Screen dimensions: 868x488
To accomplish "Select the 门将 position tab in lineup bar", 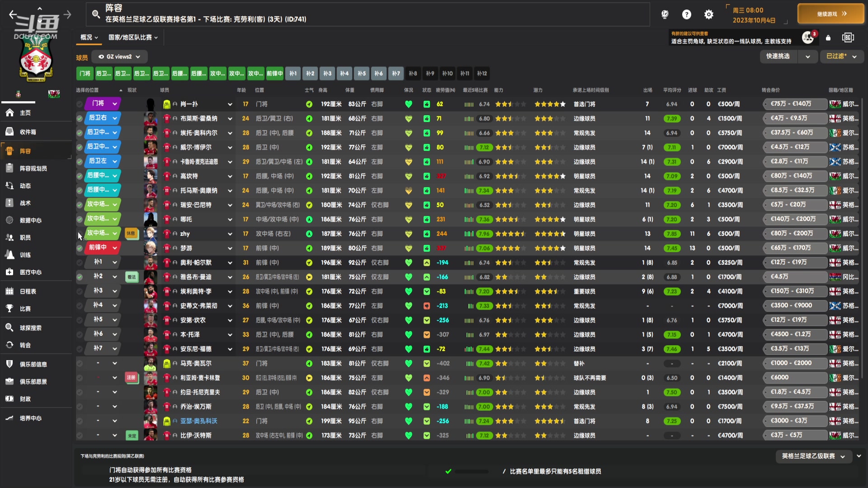I will [85, 73].
